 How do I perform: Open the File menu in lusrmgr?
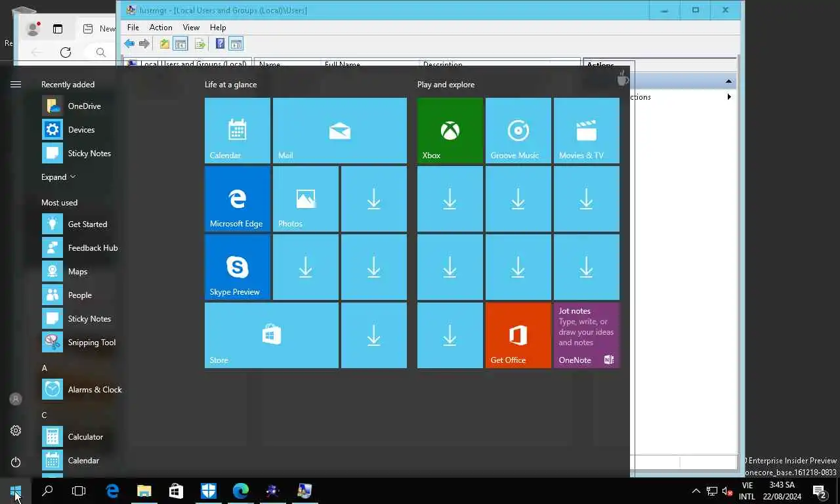pyautogui.click(x=133, y=28)
